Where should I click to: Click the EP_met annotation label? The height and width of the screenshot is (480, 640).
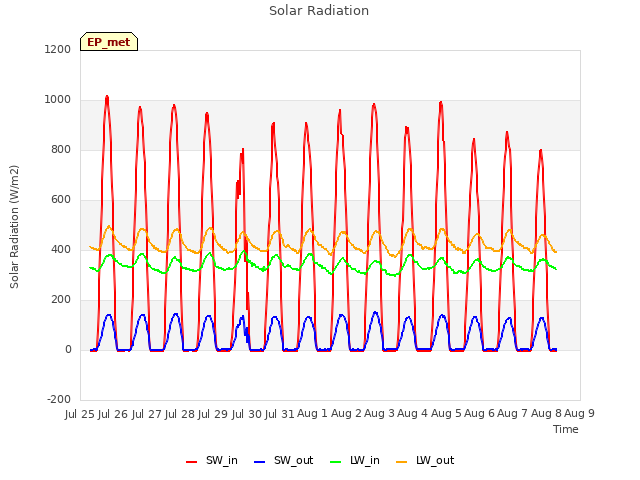(109, 42)
